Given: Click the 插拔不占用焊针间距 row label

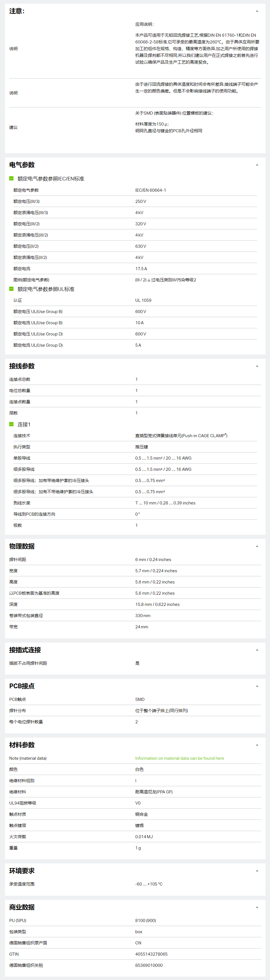Looking at the screenshot, I should pyautogui.click(x=28, y=663).
